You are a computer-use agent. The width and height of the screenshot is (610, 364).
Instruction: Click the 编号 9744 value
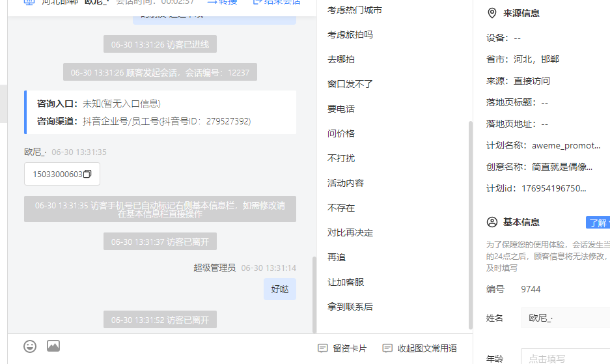531,289
